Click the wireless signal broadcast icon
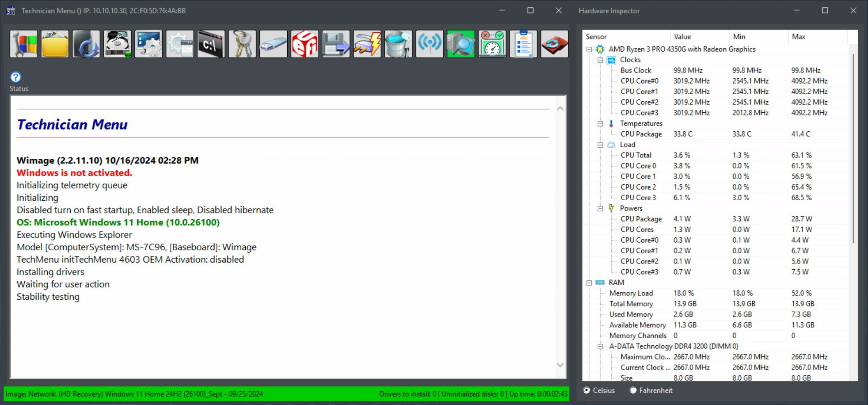The image size is (868, 405). click(430, 44)
